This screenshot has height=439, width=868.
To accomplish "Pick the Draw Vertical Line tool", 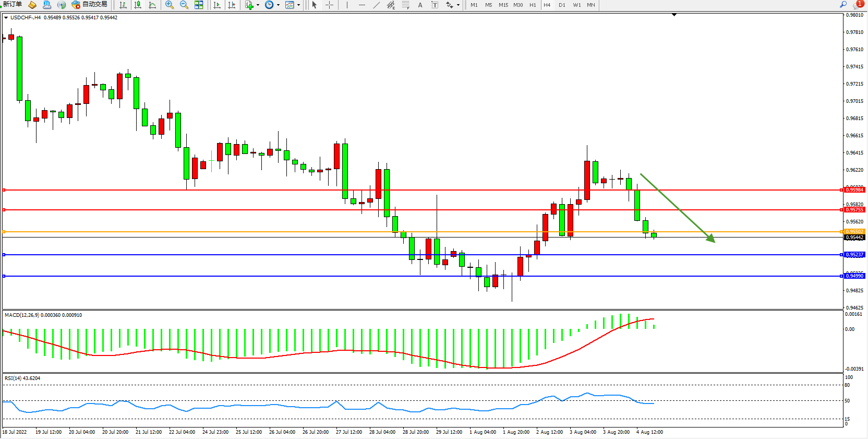I will coord(347,5).
